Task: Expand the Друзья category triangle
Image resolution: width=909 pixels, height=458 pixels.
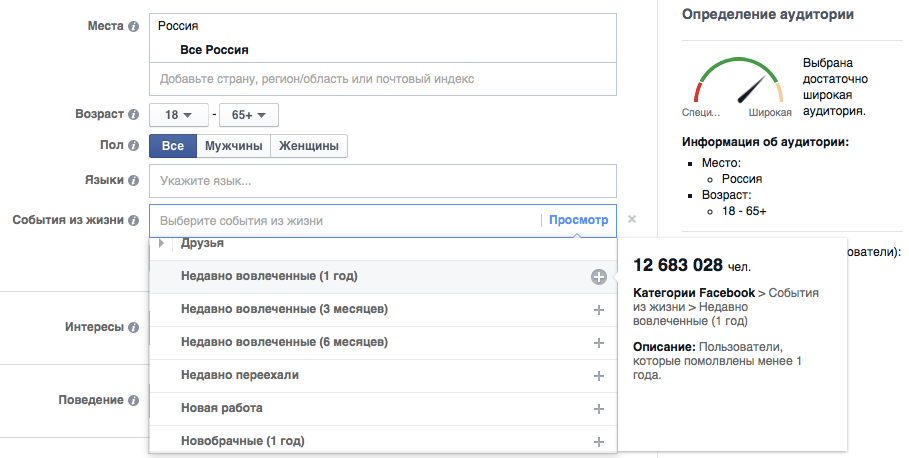Action: click(162, 243)
